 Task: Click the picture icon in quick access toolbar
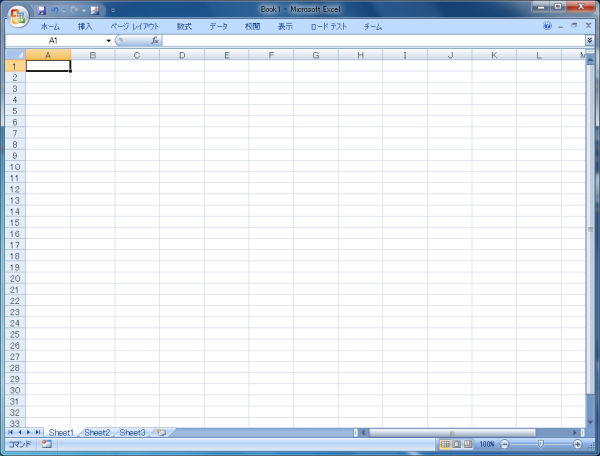click(x=95, y=10)
